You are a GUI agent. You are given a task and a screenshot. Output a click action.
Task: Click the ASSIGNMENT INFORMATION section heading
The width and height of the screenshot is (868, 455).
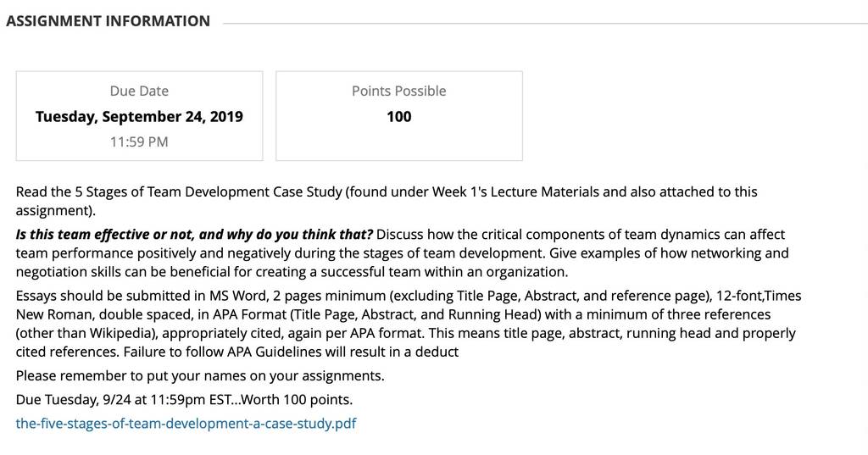(108, 21)
